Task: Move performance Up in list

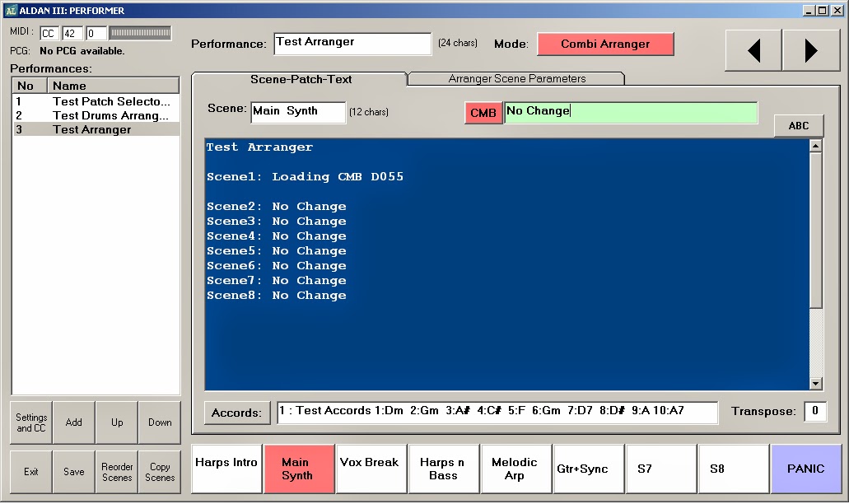Action: 117,422
